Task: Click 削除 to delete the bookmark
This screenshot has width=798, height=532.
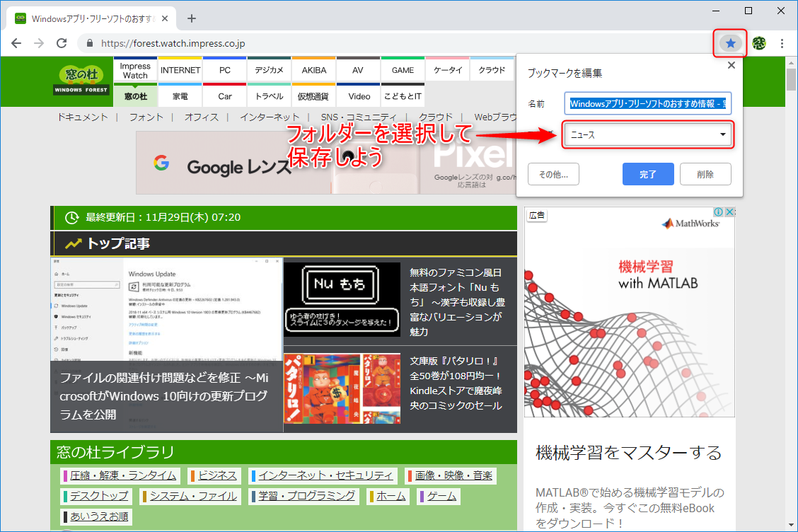Action: pyautogui.click(x=705, y=173)
